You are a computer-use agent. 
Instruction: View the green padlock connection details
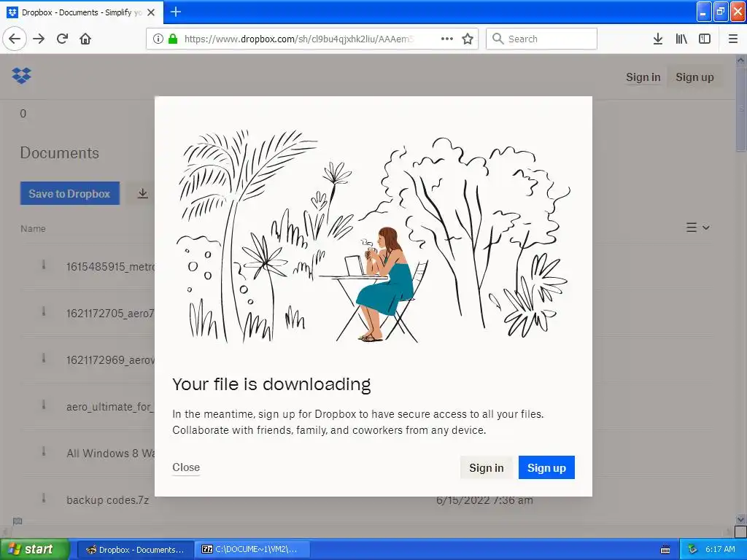click(x=173, y=39)
